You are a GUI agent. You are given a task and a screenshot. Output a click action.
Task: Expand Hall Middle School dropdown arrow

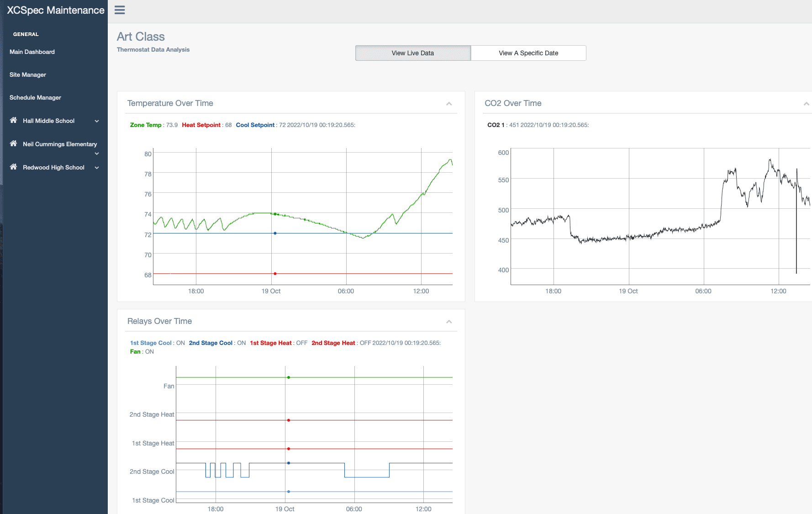click(x=97, y=121)
